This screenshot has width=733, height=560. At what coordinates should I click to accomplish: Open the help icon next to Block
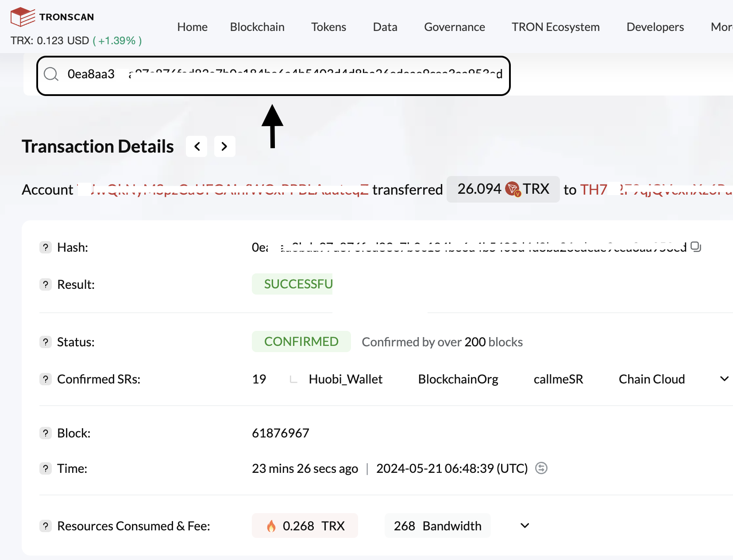[46, 433]
